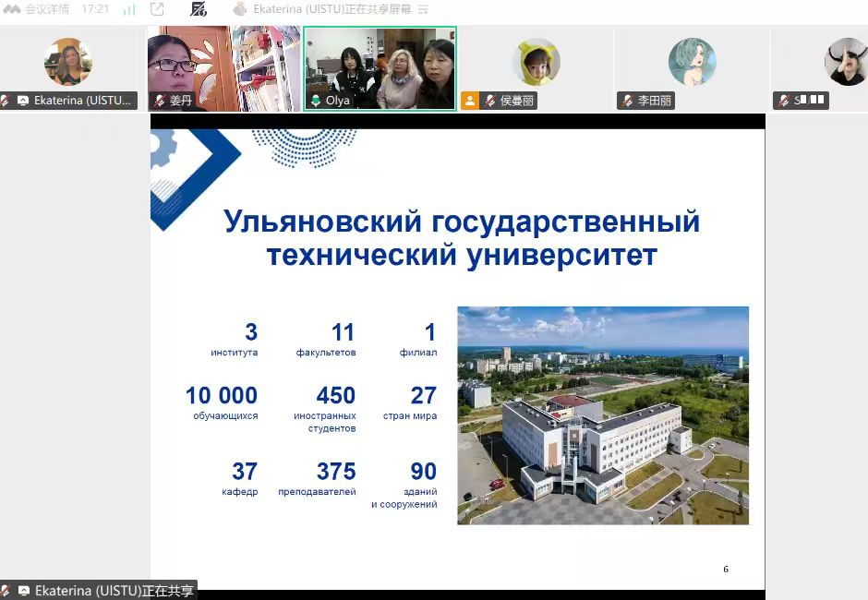Image resolution: width=868 pixels, height=600 pixels.
Task: Select Ekaterina (UISTU) participant avatar
Action: tap(68, 62)
